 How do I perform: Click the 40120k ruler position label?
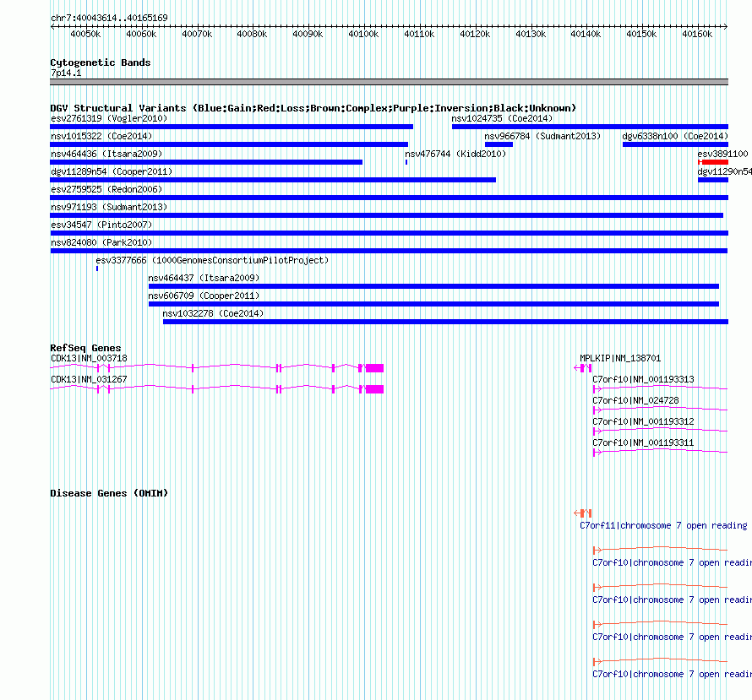pos(475,34)
